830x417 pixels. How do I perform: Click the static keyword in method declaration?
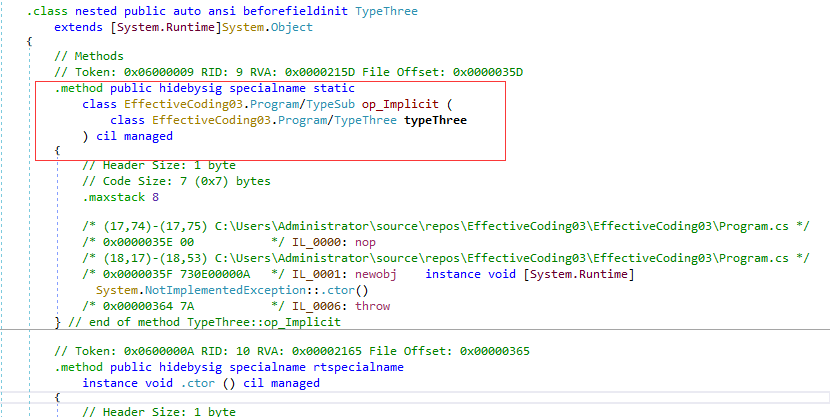[x=334, y=88]
